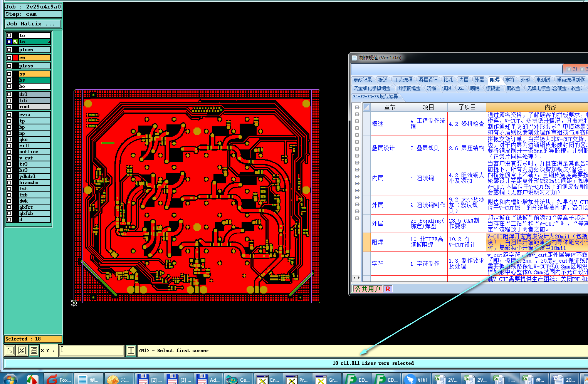
Task: Switch to the 钻孔 tab
Action: click(448, 80)
